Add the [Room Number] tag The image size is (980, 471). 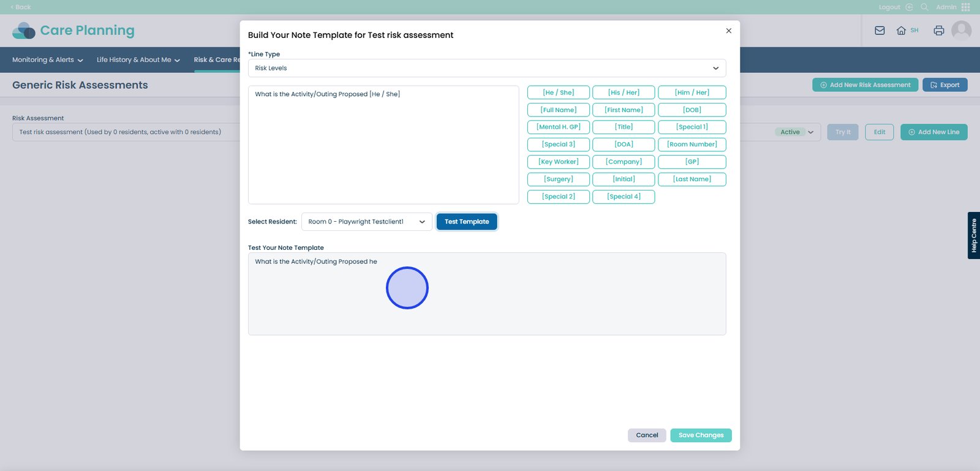coord(692,145)
